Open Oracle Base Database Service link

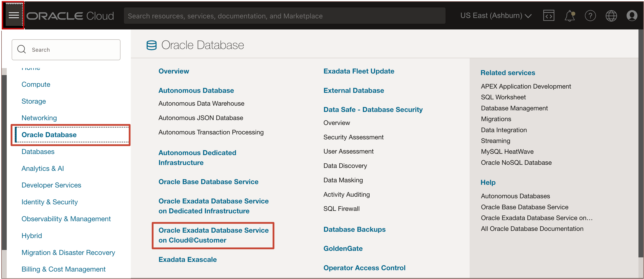pyautogui.click(x=208, y=182)
